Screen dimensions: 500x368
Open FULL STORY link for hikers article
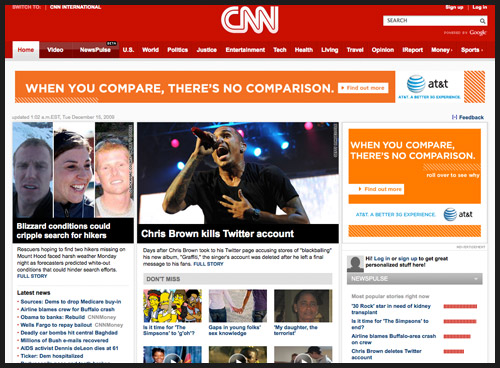[32, 276]
